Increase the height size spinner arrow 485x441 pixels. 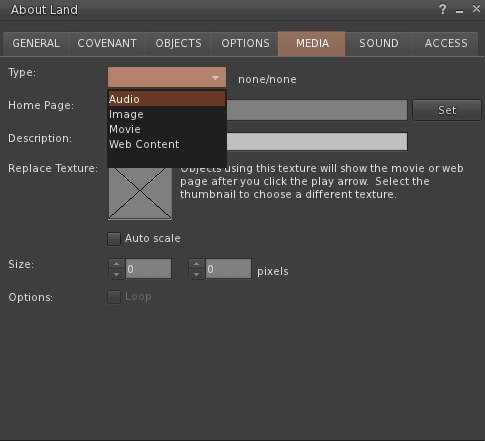(196, 264)
